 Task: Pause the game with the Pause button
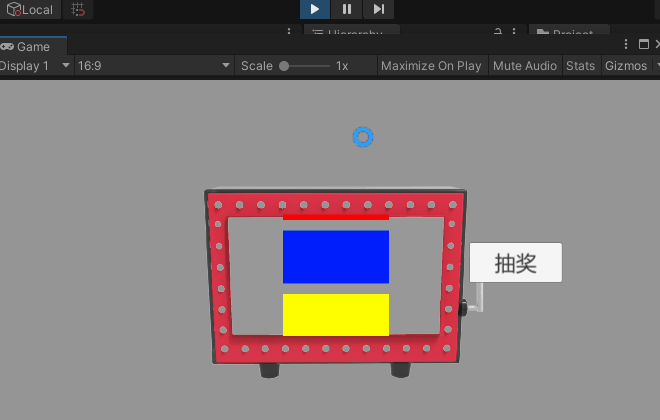(x=346, y=9)
